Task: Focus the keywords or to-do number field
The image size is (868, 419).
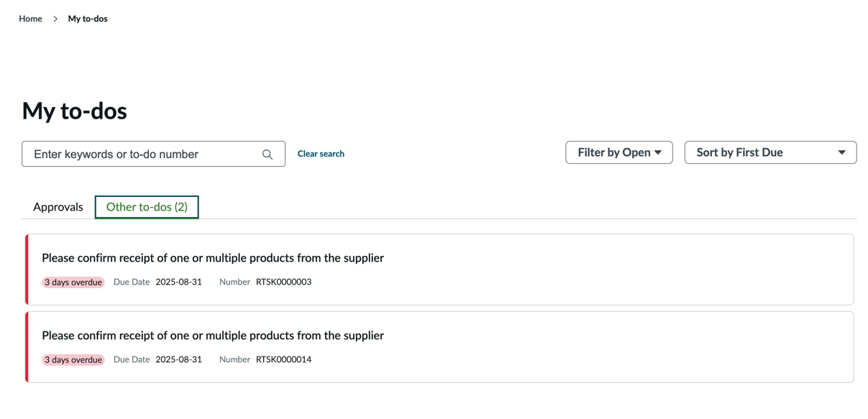Action: [x=153, y=154]
